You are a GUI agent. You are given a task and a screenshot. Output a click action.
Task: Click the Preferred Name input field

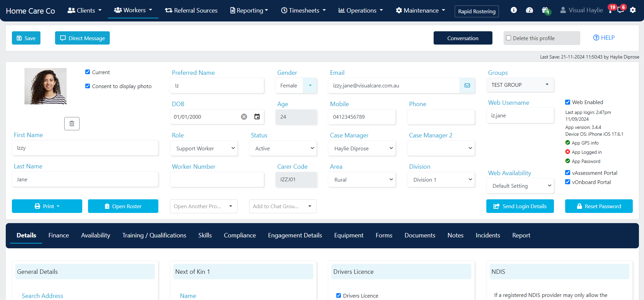(x=217, y=85)
